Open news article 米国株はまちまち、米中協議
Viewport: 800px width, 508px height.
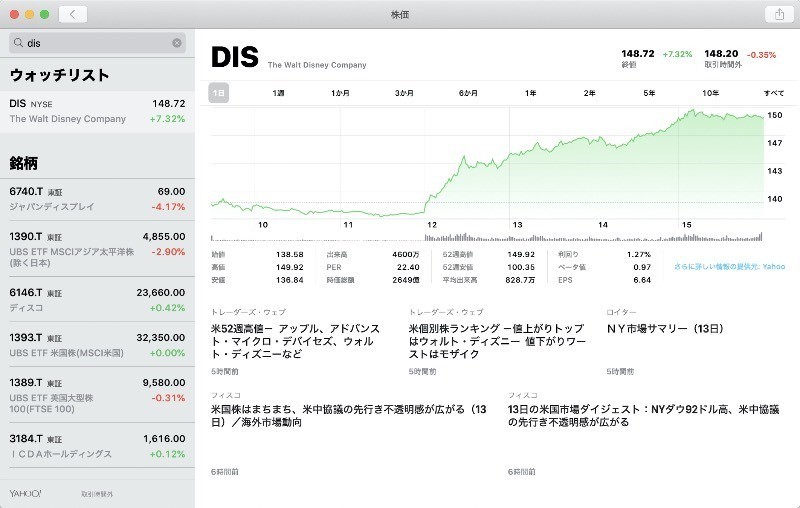pyautogui.click(x=349, y=416)
